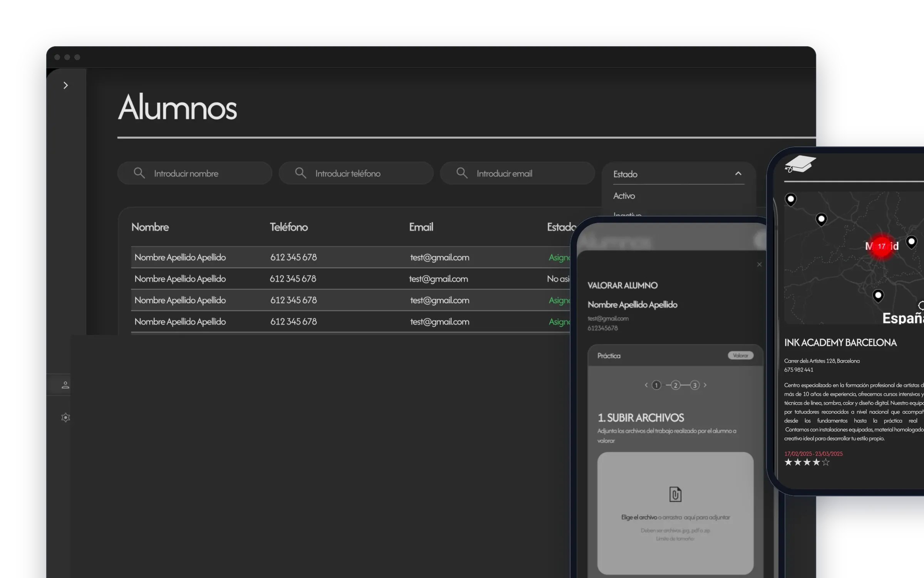The width and height of the screenshot is (924, 578).
Task: Click the paperclip attach file icon
Action: pyautogui.click(x=675, y=494)
